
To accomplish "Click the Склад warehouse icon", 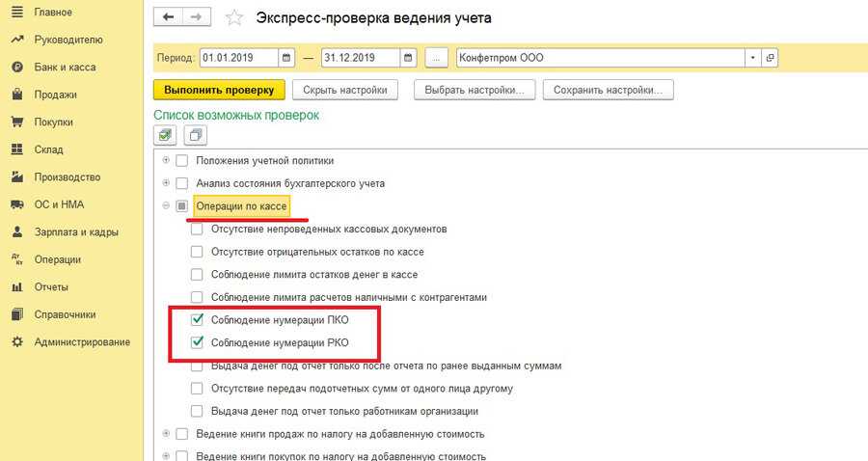I will 17,149.
